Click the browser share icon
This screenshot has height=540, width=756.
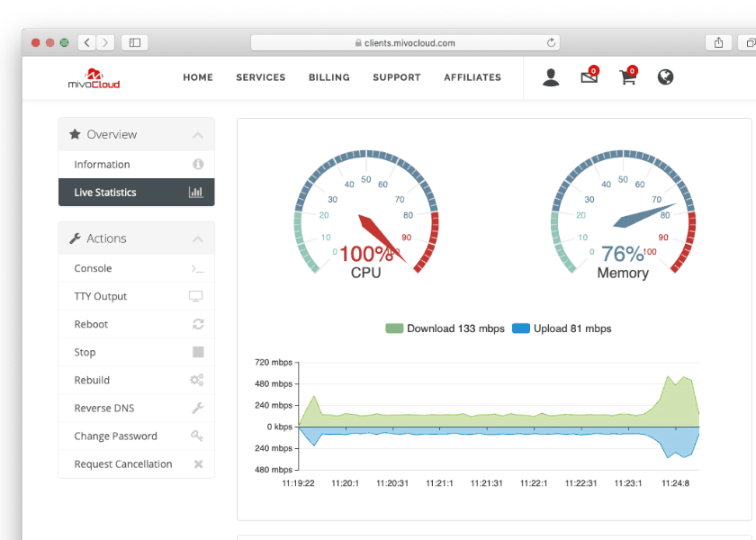coord(718,43)
